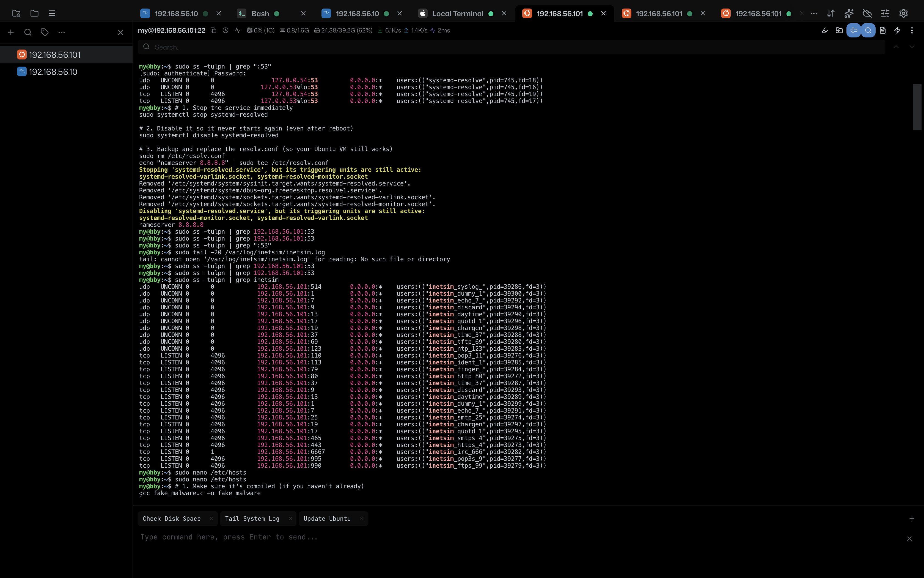The width and height of the screenshot is (924, 578).
Task: Toggle the hamburger list menu icon
Action: pyautogui.click(x=52, y=13)
